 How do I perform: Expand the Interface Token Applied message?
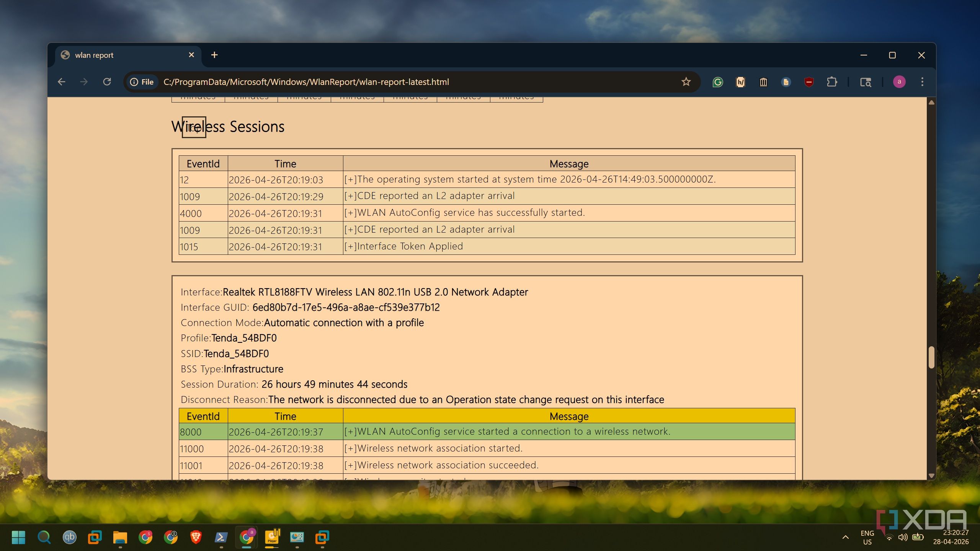click(x=403, y=246)
